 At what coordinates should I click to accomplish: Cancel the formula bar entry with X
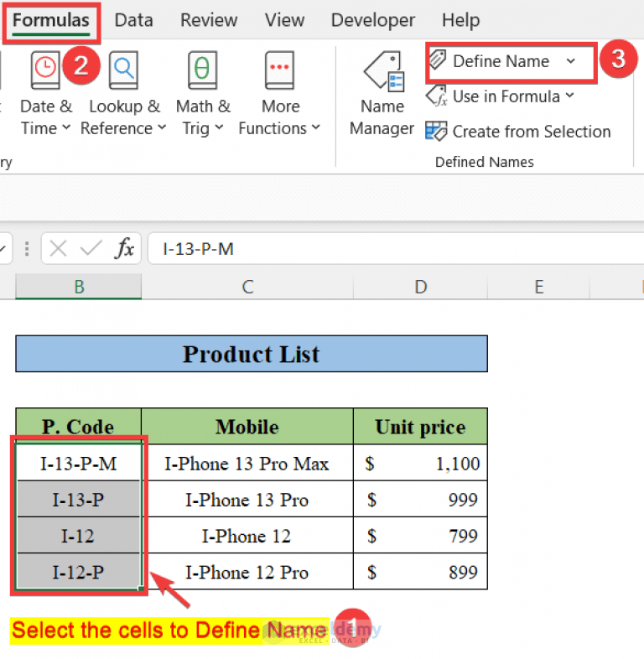click(x=58, y=248)
